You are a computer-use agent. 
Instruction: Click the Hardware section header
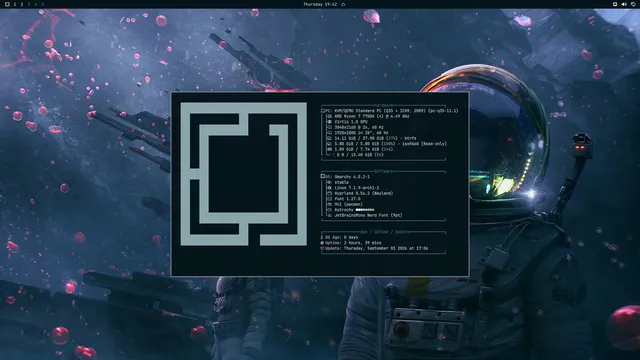[383, 105]
